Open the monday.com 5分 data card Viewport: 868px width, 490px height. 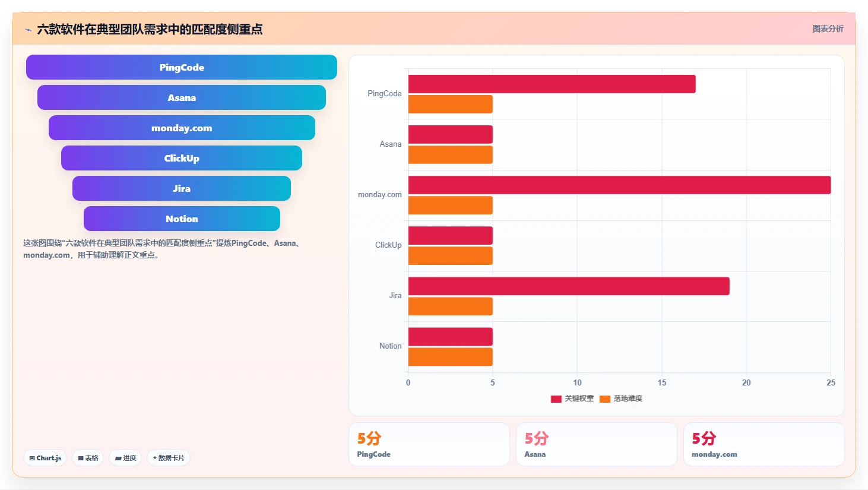(764, 444)
